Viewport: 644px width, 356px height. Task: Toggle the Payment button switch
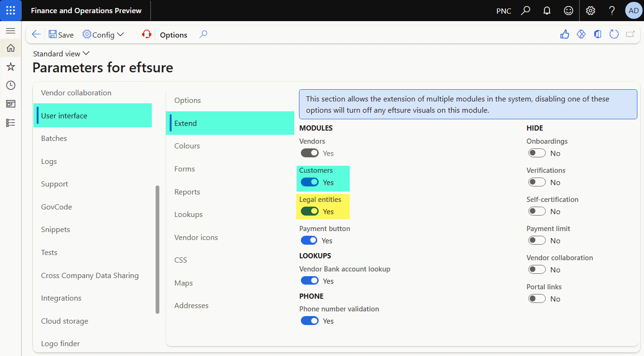pos(309,240)
